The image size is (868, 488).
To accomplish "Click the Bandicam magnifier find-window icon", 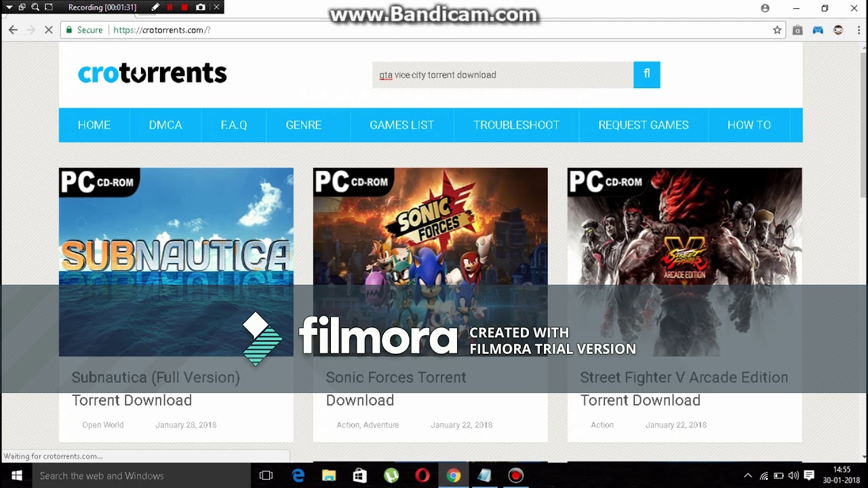I will tap(35, 7).
